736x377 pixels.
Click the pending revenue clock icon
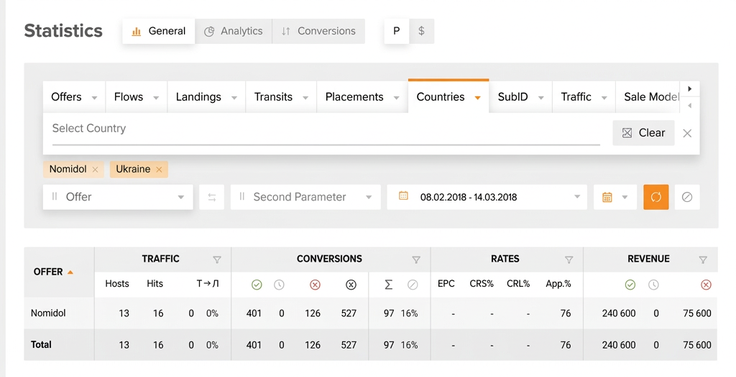tap(653, 285)
